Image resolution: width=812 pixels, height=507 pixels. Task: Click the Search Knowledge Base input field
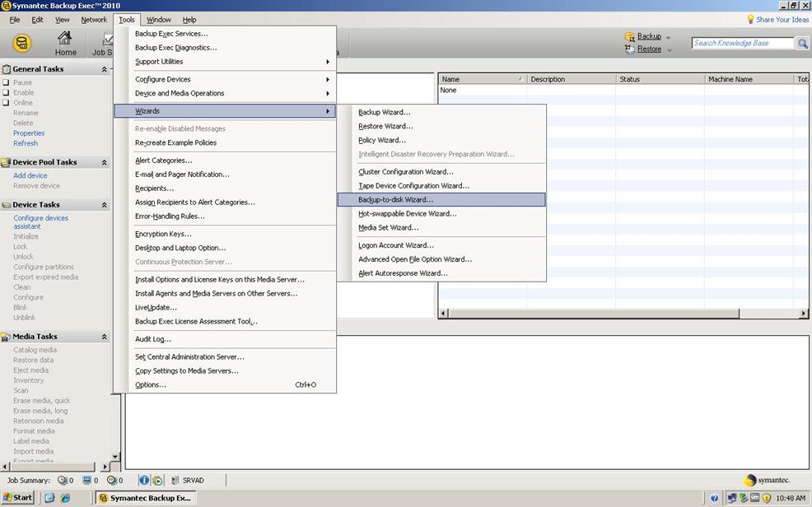pos(743,43)
